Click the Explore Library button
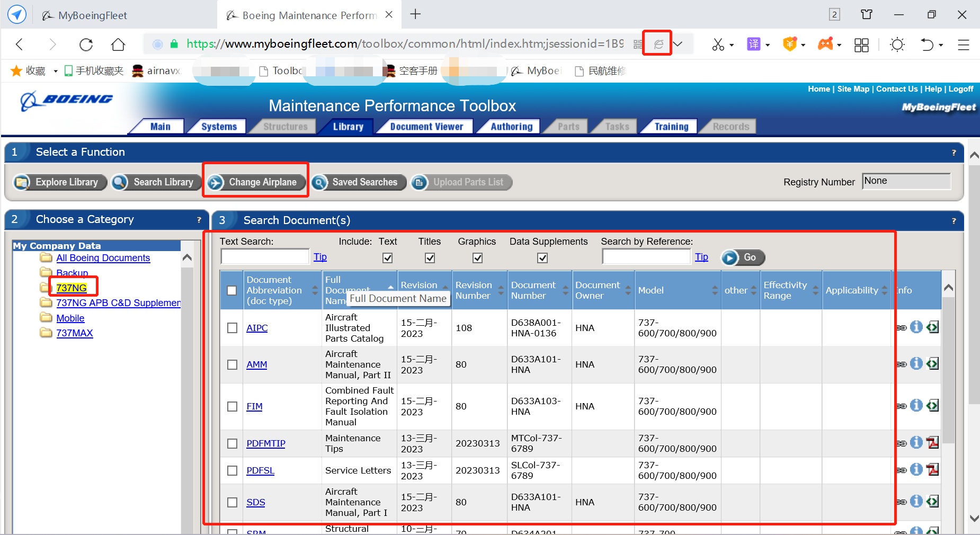The image size is (980, 535). pyautogui.click(x=60, y=182)
